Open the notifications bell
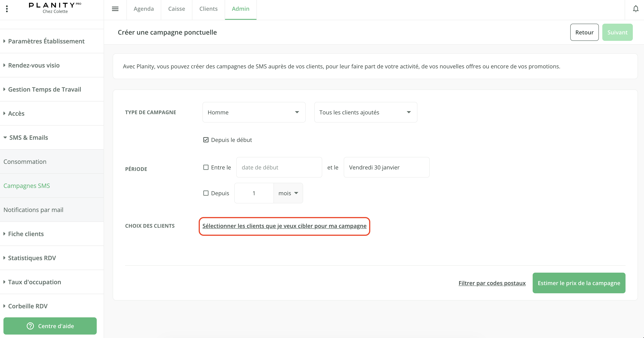Screen dimensions: 644x338 pos(635,9)
